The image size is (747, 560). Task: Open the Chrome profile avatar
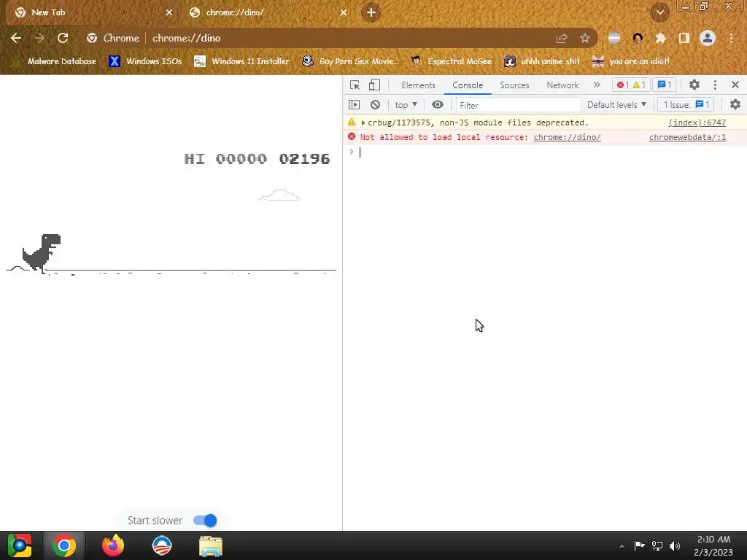(x=708, y=38)
